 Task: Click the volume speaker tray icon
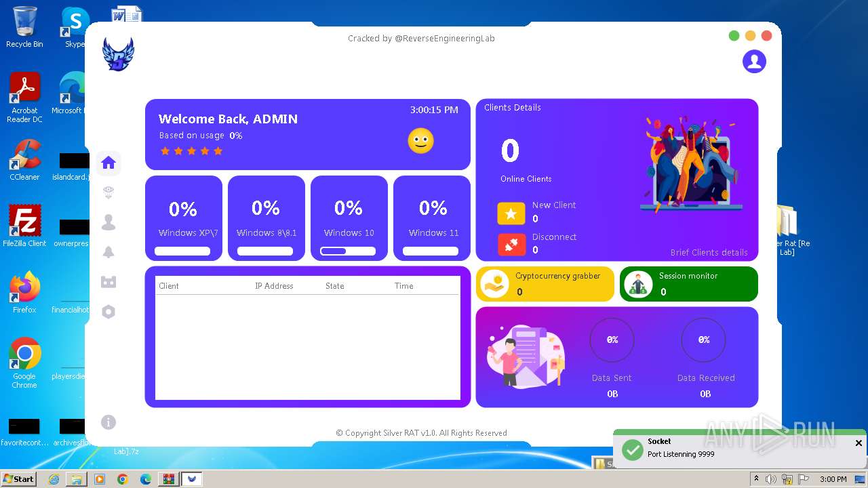pos(771,479)
